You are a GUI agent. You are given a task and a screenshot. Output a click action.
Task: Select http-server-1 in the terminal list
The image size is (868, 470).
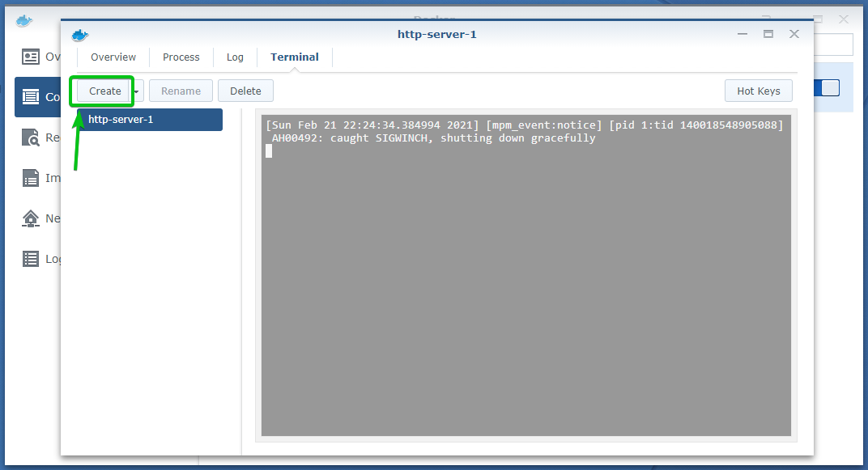[x=150, y=120]
